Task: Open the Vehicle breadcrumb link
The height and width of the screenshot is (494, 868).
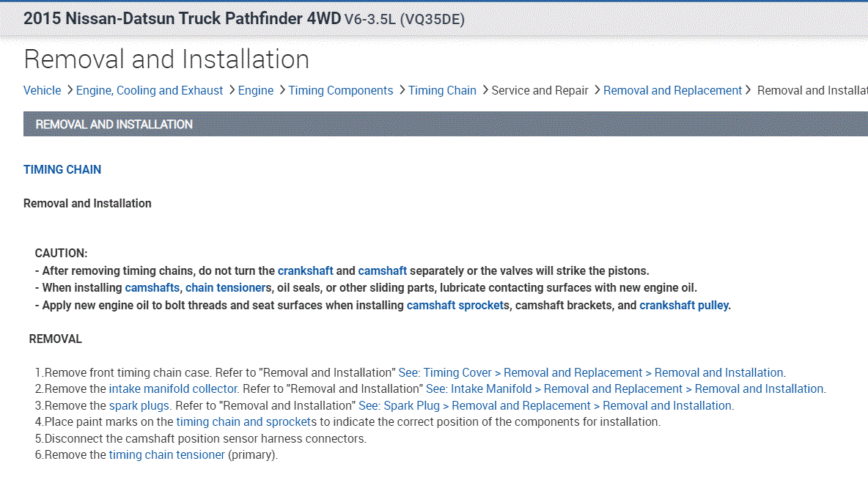Action: tap(43, 91)
